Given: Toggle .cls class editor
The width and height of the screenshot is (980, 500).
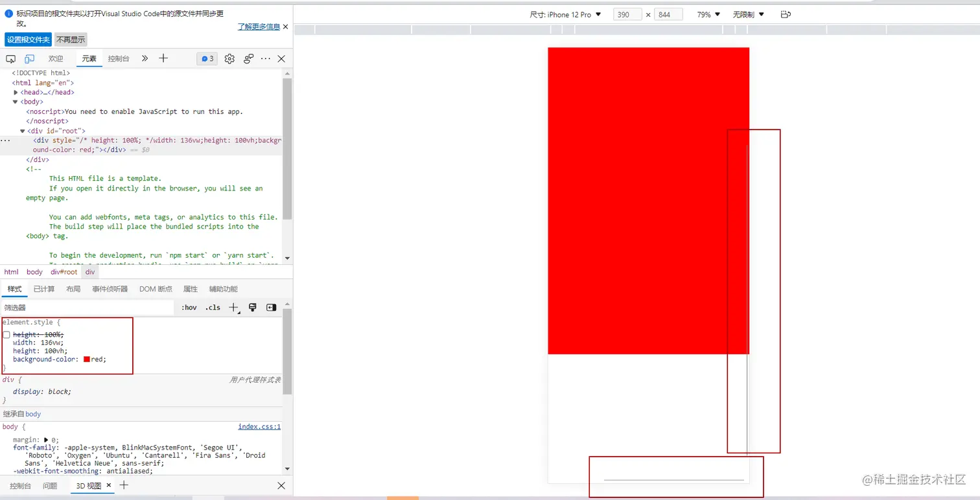Looking at the screenshot, I should pos(213,308).
